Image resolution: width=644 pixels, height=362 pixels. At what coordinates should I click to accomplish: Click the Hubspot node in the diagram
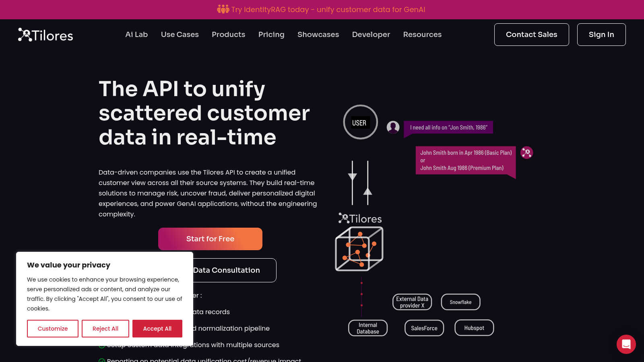(474, 327)
